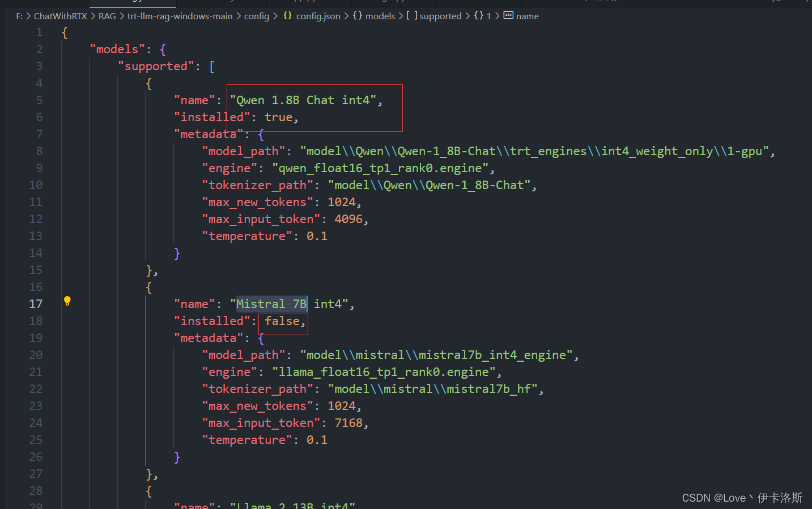Open the name breadcrumb symbol
This screenshot has width=812, height=509.
coord(527,16)
